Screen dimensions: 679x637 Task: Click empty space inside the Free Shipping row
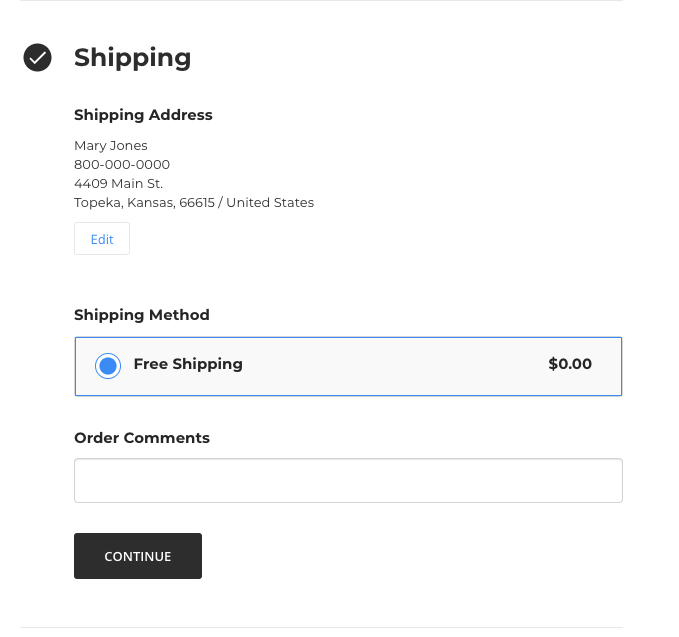coord(400,366)
